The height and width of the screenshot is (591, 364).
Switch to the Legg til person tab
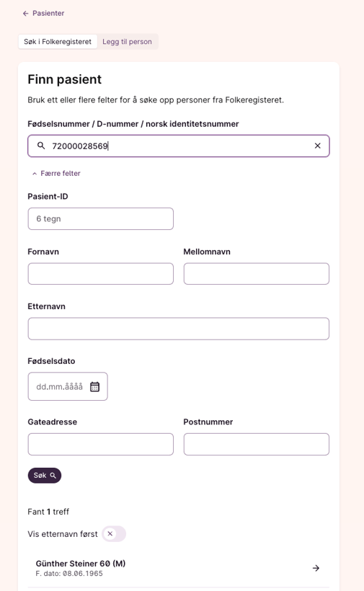point(127,42)
